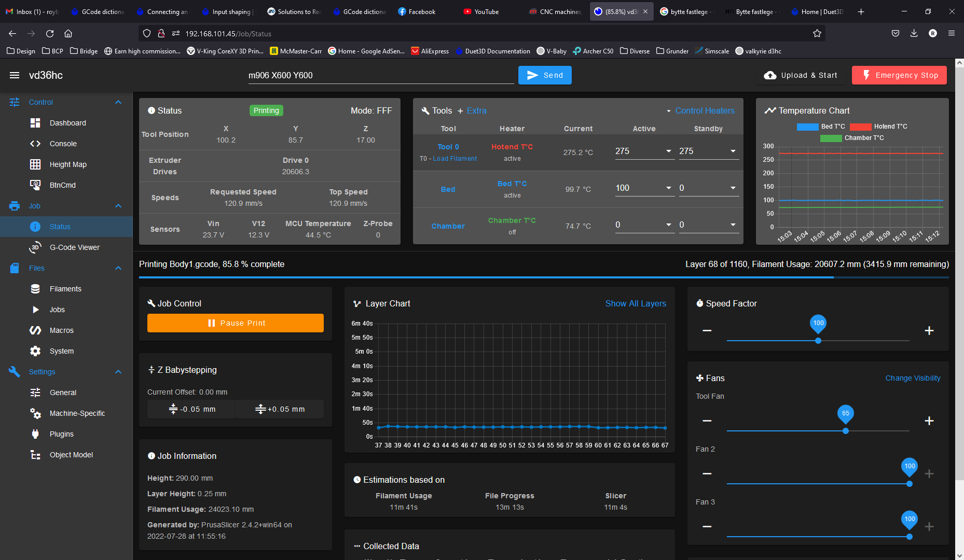Open Tool 0 standby temperature dropdown
964x560 pixels.
click(733, 151)
